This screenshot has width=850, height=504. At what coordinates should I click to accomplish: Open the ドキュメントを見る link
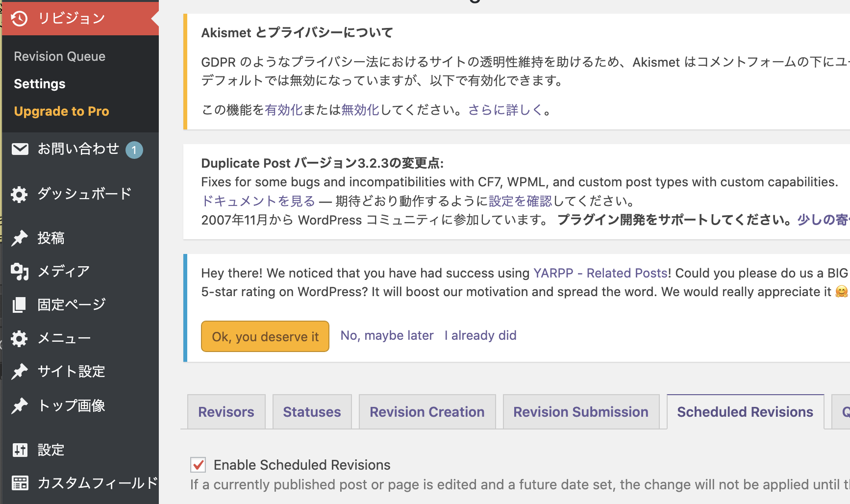[258, 201]
